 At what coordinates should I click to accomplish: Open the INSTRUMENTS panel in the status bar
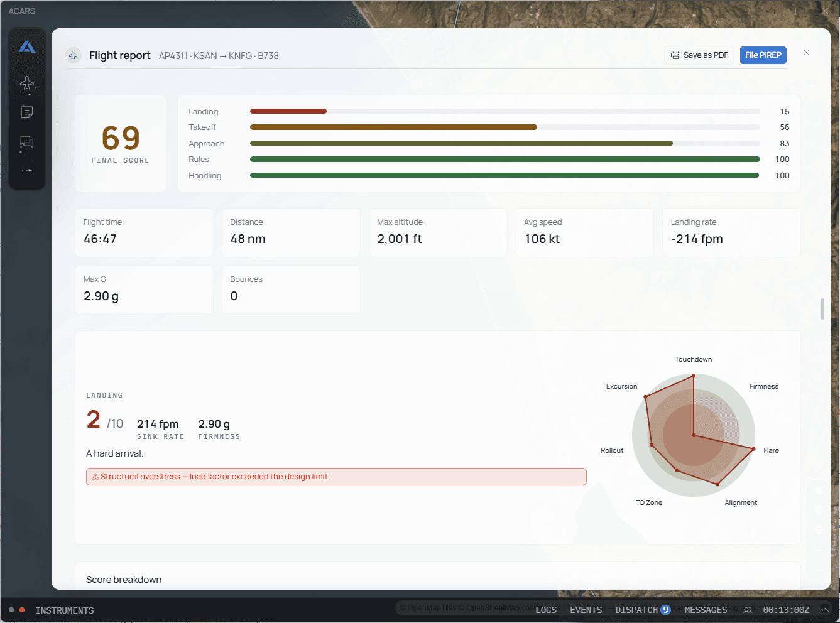65,610
